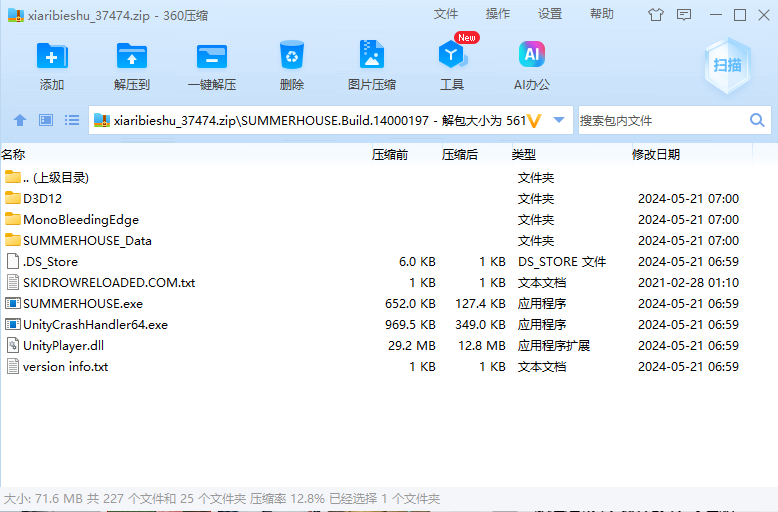Click the DS_STORE 文件 type cell
Image resolution: width=778 pixels, height=512 pixels.
pos(562,261)
